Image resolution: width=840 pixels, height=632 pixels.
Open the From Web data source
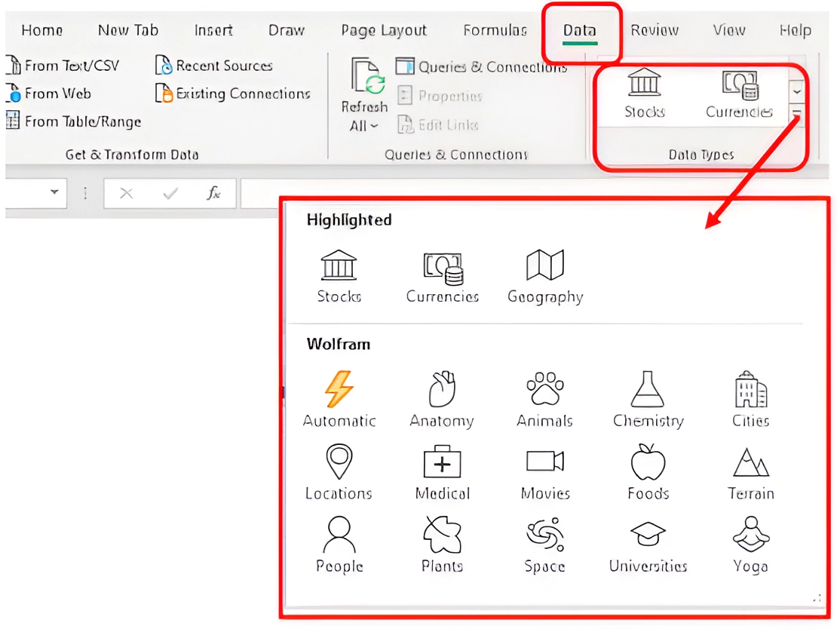pos(57,94)
